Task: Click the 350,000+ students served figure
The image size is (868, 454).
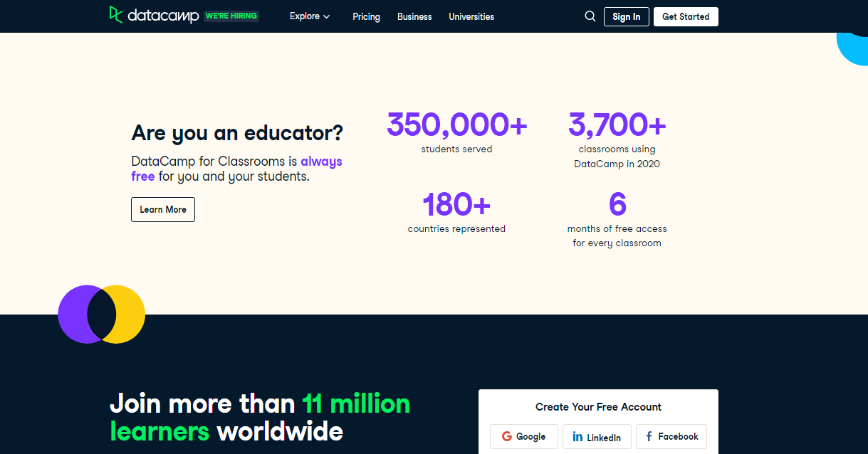Action: (456, 125)
